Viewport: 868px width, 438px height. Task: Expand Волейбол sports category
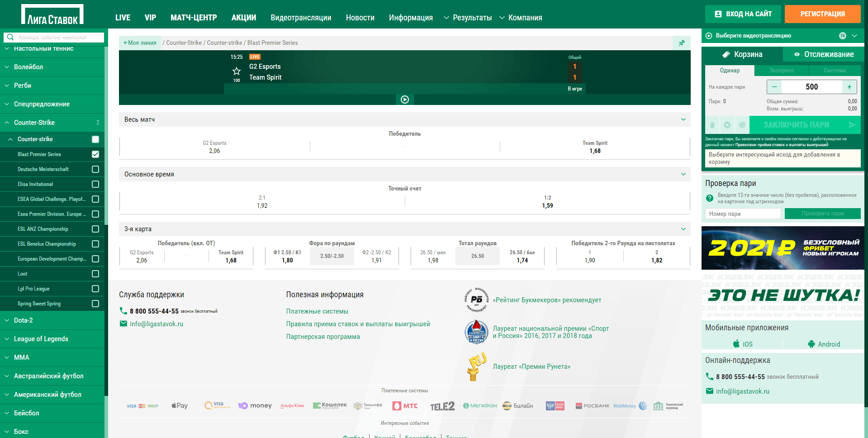pyautogui.click(x=52, y=67)
